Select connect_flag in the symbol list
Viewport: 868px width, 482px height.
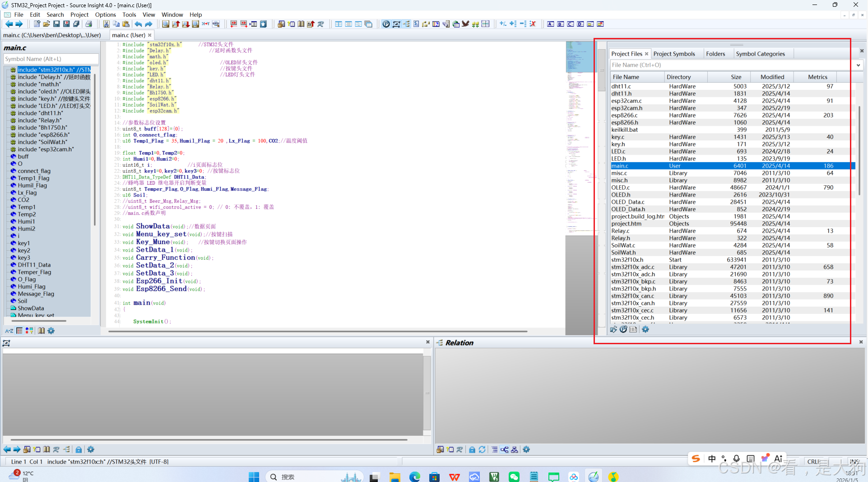[34, 171]
